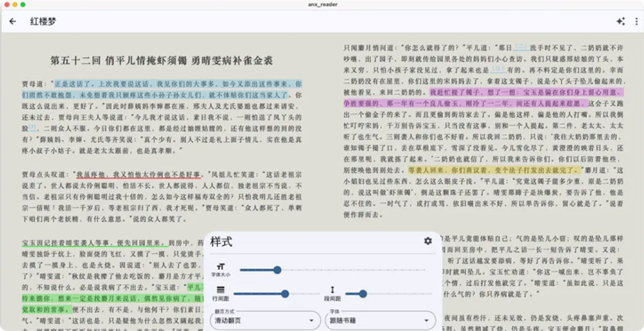Adjust the paragraph spacing slider
This screenshot has height=331, width=644.
389,294
